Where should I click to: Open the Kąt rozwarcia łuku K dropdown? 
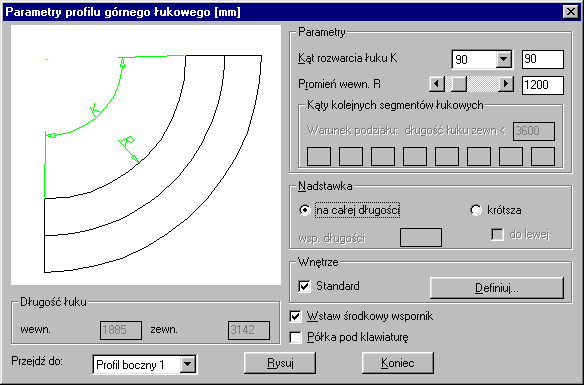[x=504, y=59]
